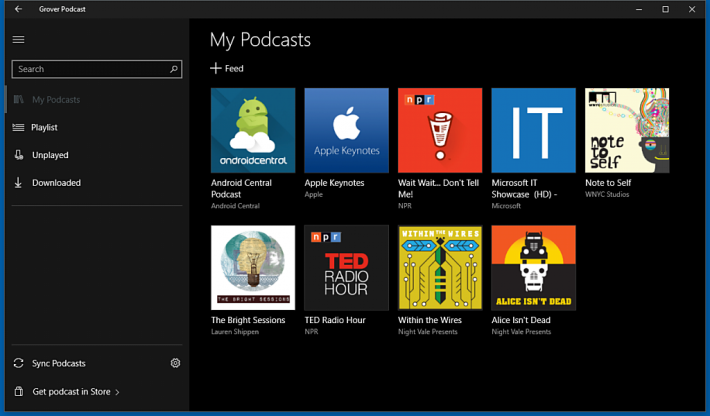The width and height of the screenshot is (710, 416).
Task: Click 'TED Radio Hour' title text
Action: pos(335,320)
